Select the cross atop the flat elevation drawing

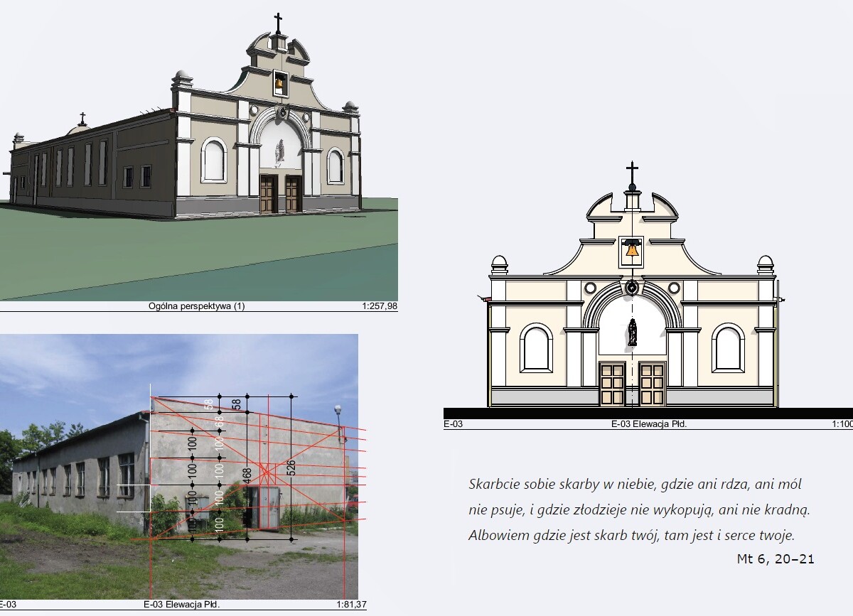tap(631, 173)
